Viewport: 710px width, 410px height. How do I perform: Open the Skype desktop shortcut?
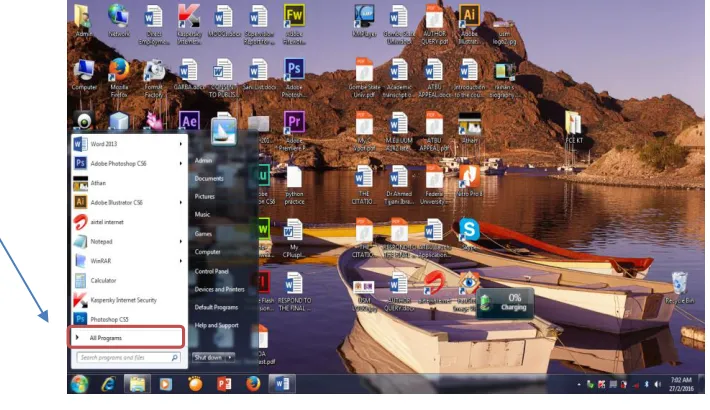[x=469, y=233]
